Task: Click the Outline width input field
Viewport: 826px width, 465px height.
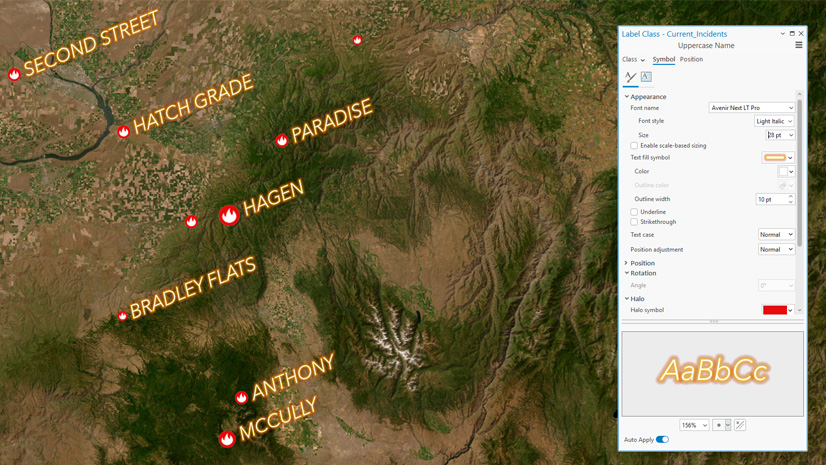Action: [x=771, y=199]
